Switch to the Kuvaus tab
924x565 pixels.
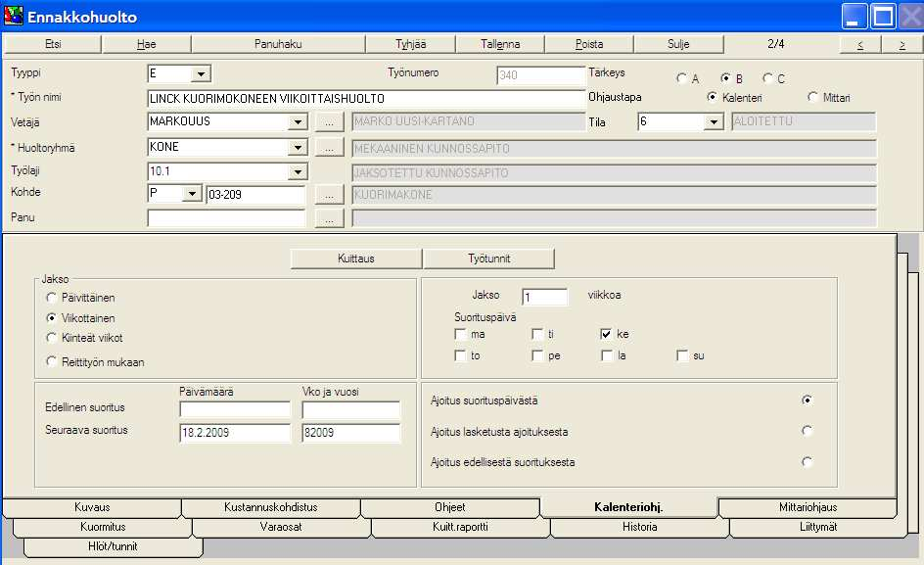click(x=92, y=508)
